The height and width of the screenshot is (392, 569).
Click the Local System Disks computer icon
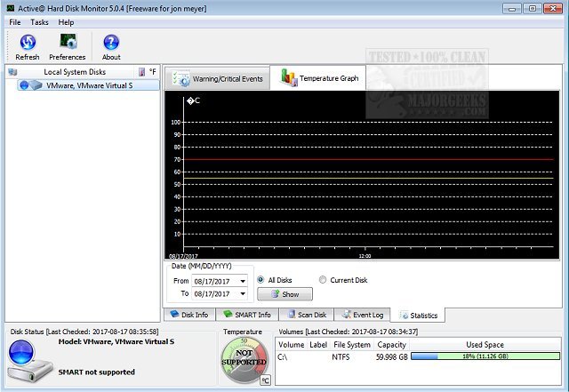point(12,72)
